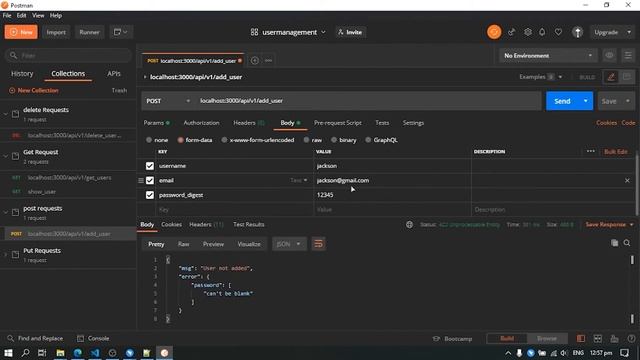Select the raw body type

pos(306,140)
